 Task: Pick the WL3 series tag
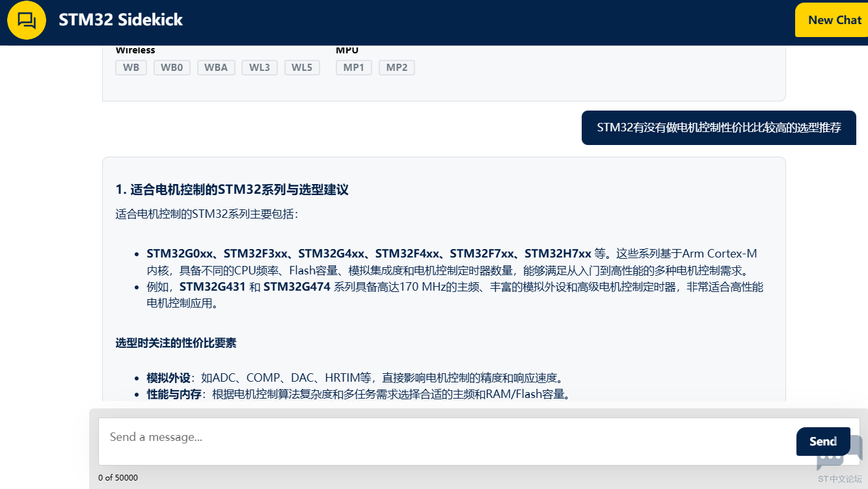coord(260,68)
